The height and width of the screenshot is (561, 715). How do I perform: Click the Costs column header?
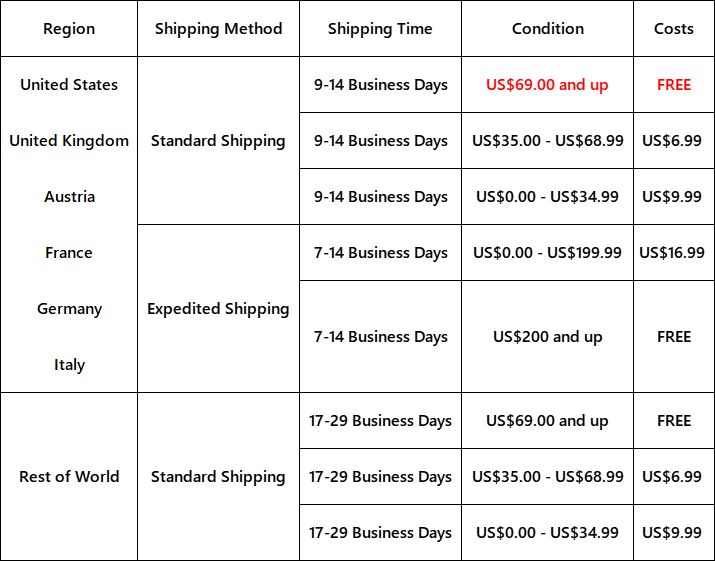673,29
